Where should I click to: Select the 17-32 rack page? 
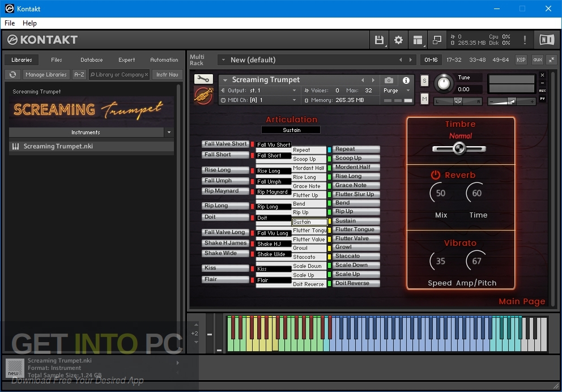click(x=454, y=60)
